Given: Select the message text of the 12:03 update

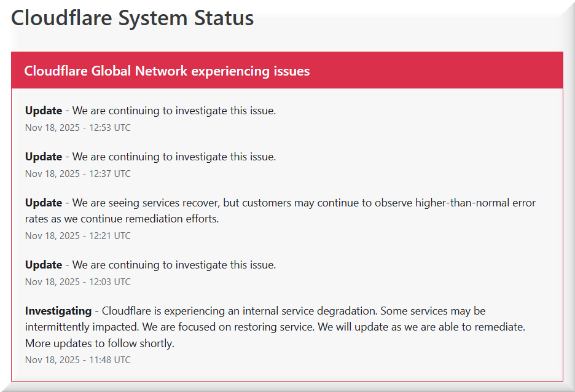Looking at the screenshot, I should click(x=174, y=265).
